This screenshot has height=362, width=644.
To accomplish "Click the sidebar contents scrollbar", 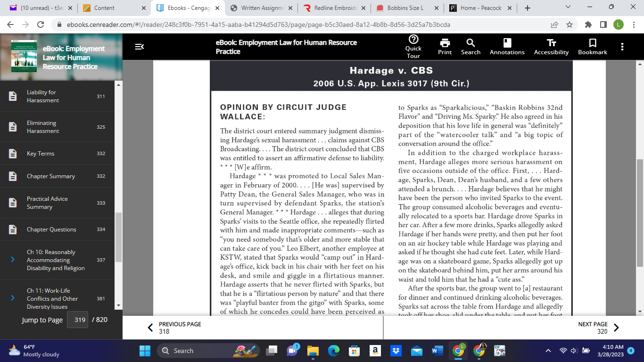I will click(x=118, y=237).
